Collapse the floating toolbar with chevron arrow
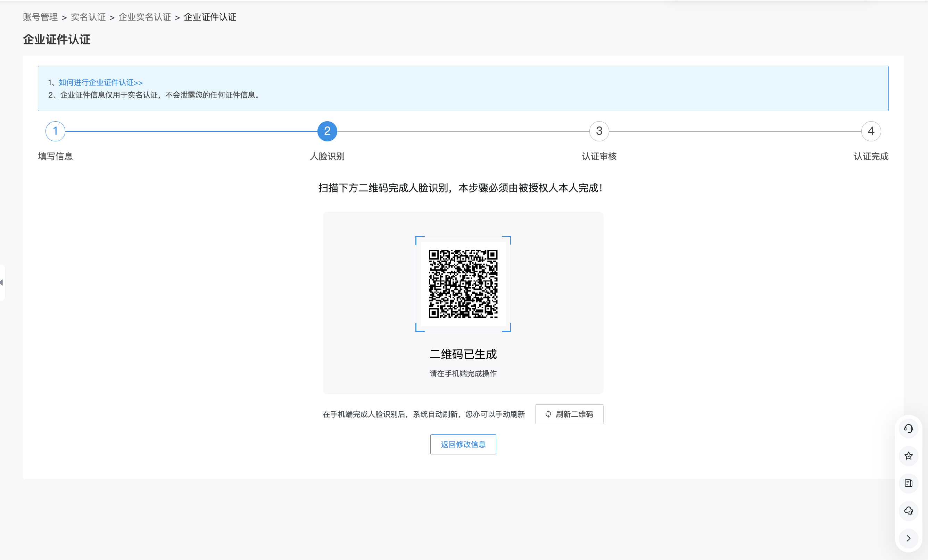 [908, 538]
